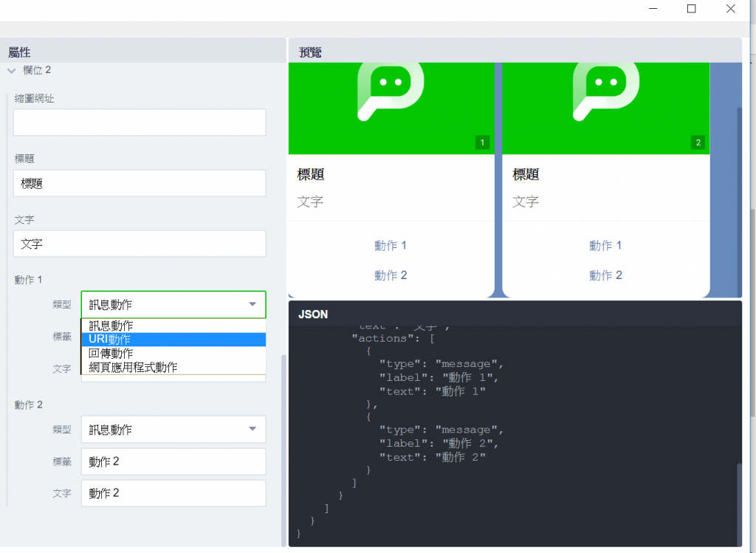
Task: Click the 標題 text in first preview card
Action: [311, 174]
